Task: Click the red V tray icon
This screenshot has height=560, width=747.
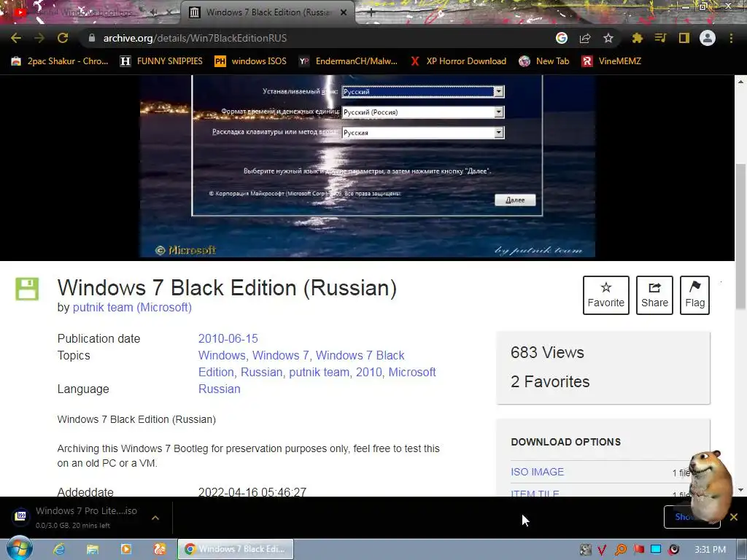Action: (x=602, y=550)
